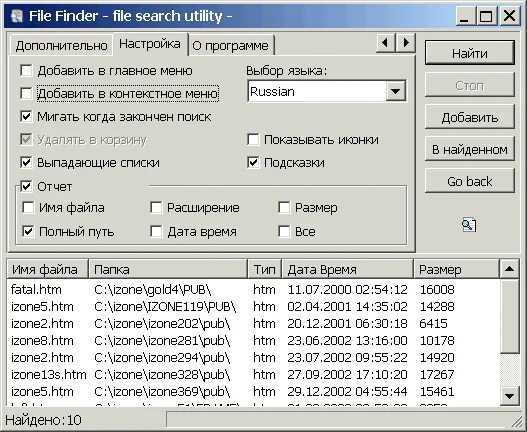
Task: Select the Настройка tab
Action: [150, 44]
